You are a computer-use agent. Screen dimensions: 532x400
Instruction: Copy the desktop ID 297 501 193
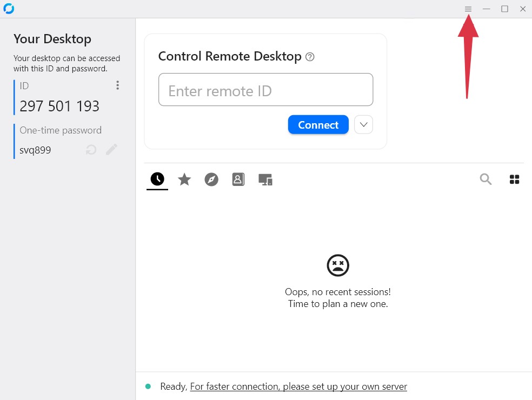59,106
